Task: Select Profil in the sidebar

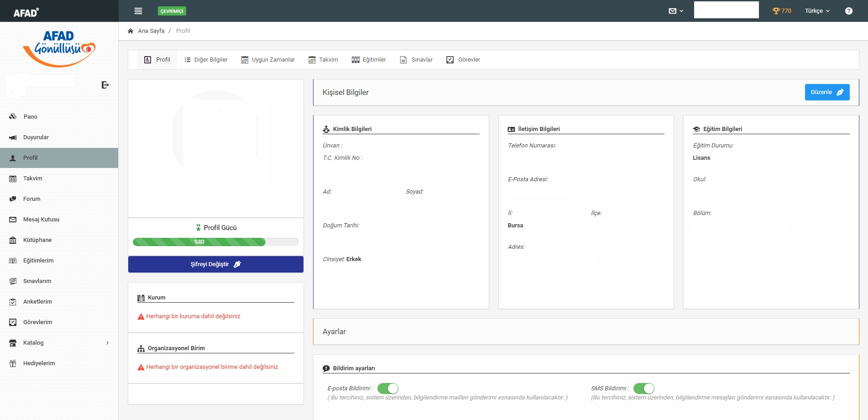Action: coord(59,158)
